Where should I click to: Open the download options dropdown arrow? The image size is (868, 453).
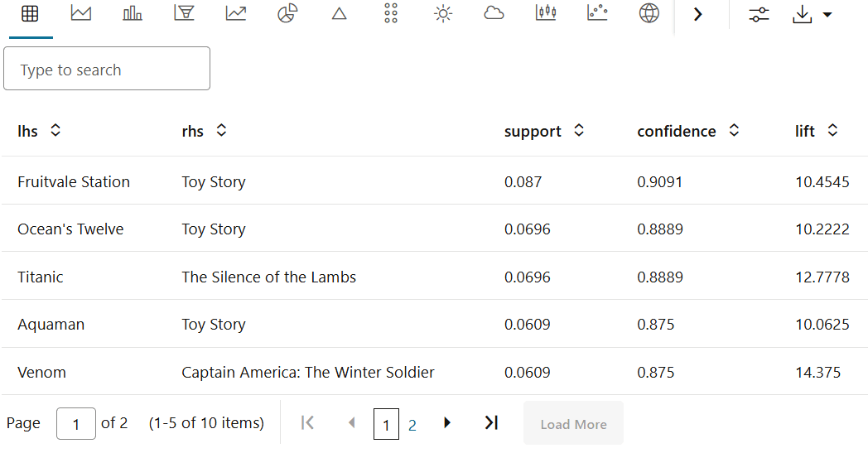[x=827, y=15]
